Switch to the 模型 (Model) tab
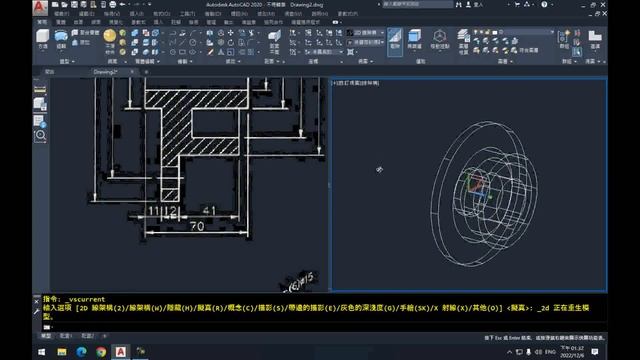Viewport: 640px width, 360px height. (x=46, y=336)
